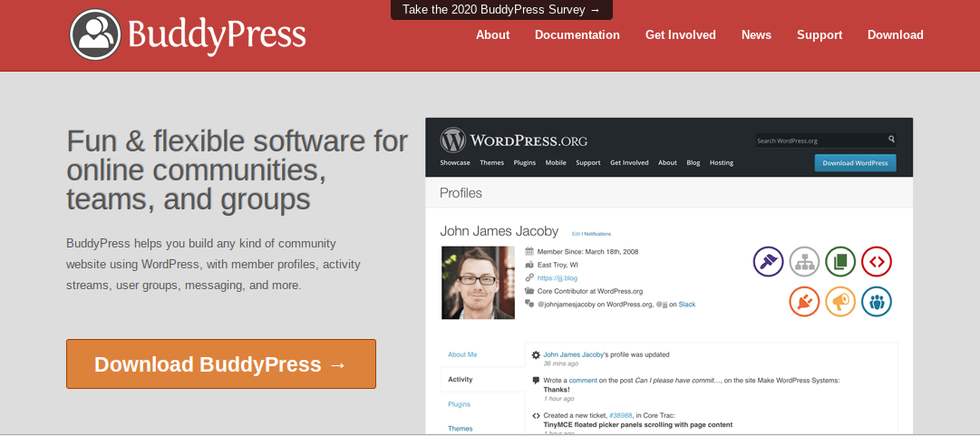Click the comment link in the activity feed
Image resolution: width=980 pixels, height=436 pixels.
583,381
